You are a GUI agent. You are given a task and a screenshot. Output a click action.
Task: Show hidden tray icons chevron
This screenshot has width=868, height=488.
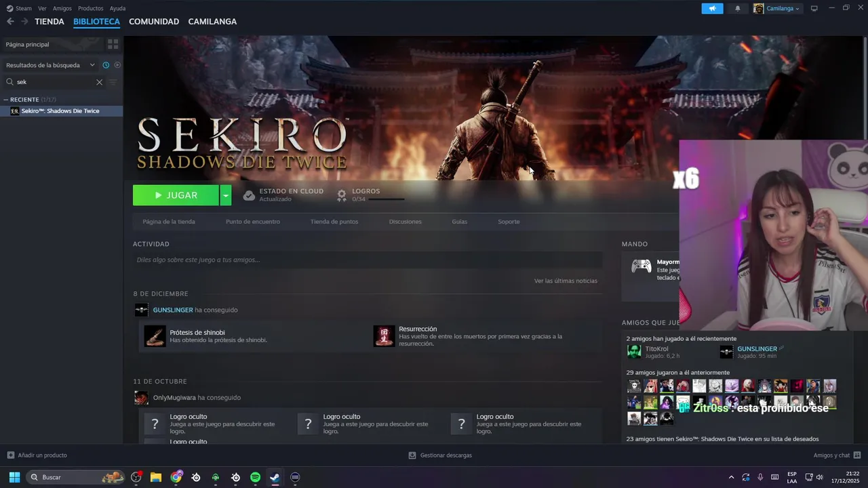pyautogui.click(x=731, y=477)
